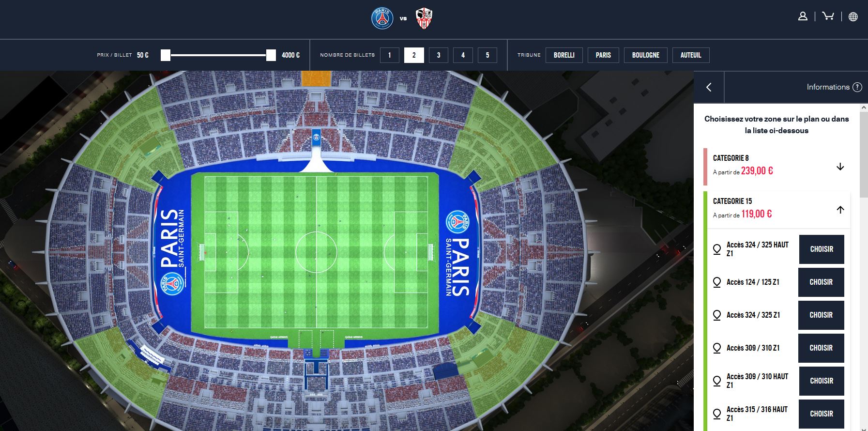Select 5 tickets quantity

click(487, 55)
